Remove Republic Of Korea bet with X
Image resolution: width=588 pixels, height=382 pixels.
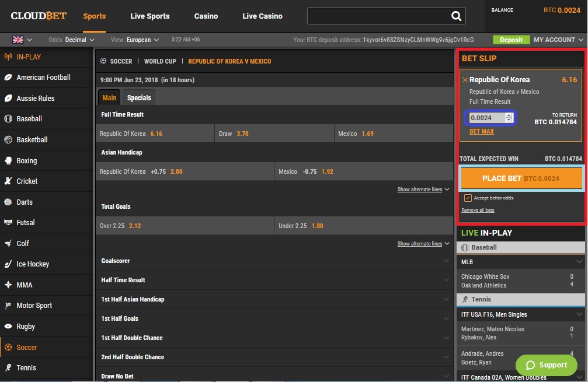click(x=465, y=80)
